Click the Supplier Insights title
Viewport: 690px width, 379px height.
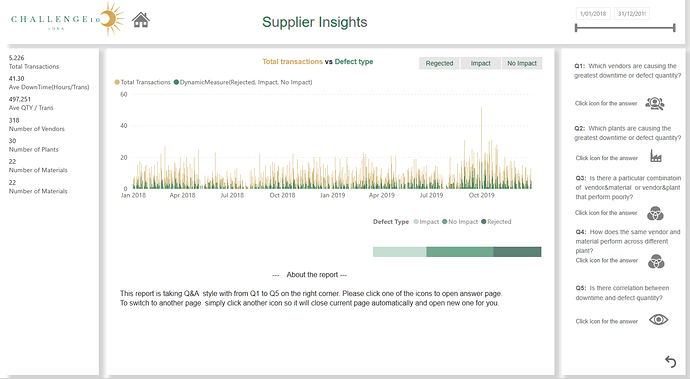(x=315, y=22)
